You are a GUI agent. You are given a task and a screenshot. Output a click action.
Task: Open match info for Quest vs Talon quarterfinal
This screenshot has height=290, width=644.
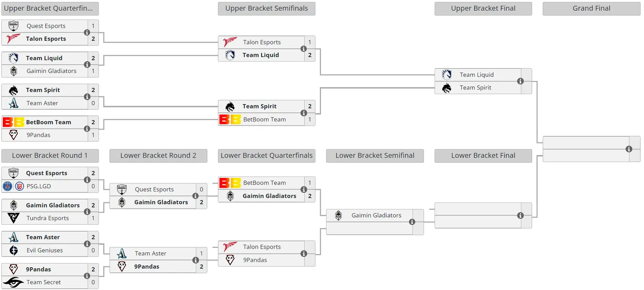[87, 33]
